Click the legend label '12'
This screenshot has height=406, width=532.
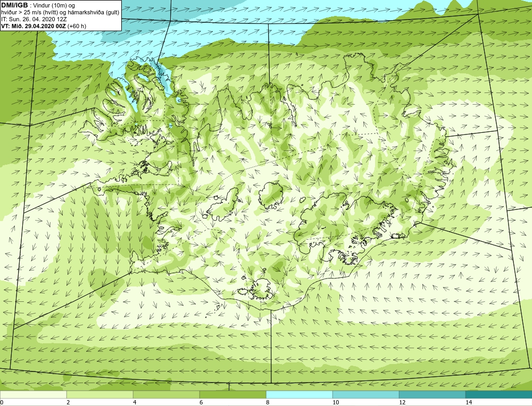coord(402,402)
